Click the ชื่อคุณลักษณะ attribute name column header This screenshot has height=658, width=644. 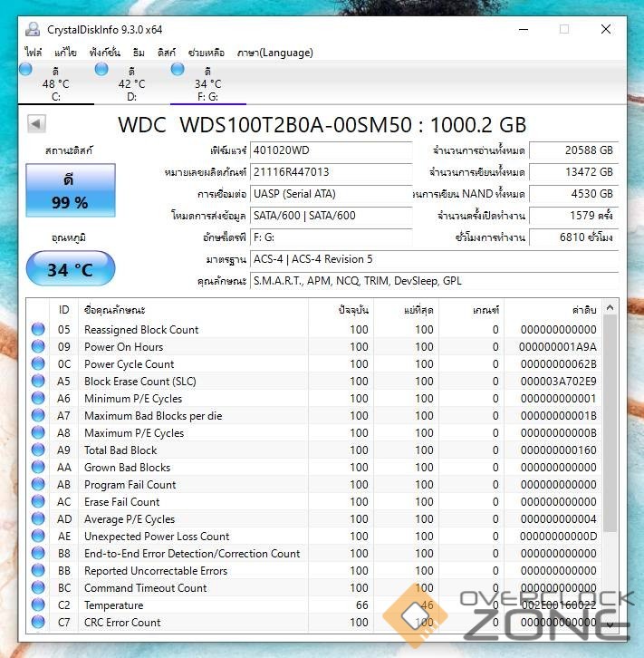[x=193, y=310]
